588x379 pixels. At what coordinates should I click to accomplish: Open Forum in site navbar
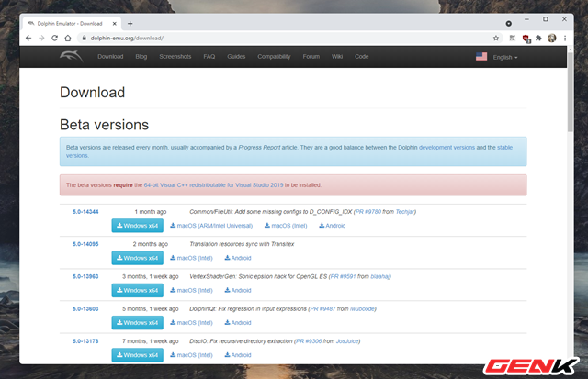(x=311, y=57)
